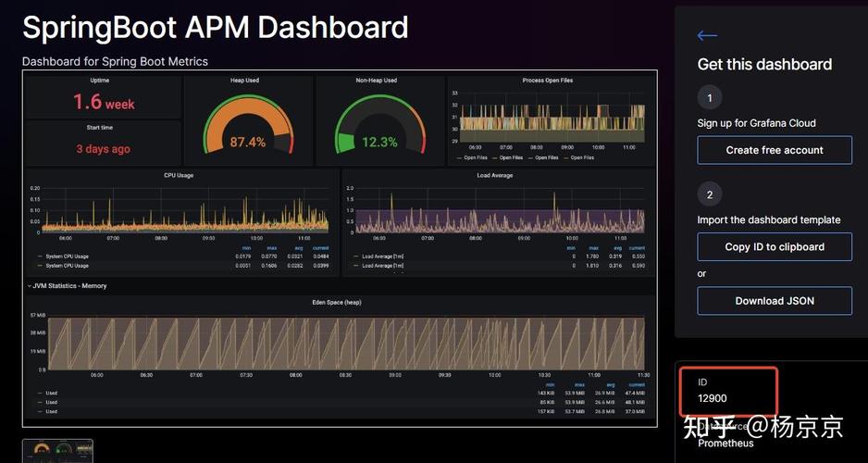Open the Process Open Files panel title
The height and width of the screenshot is (463, 868).
[547, 81]
